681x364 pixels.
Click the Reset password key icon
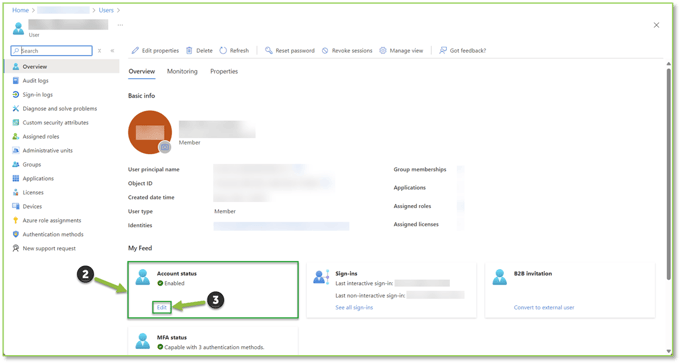click(x=268, y=50)
